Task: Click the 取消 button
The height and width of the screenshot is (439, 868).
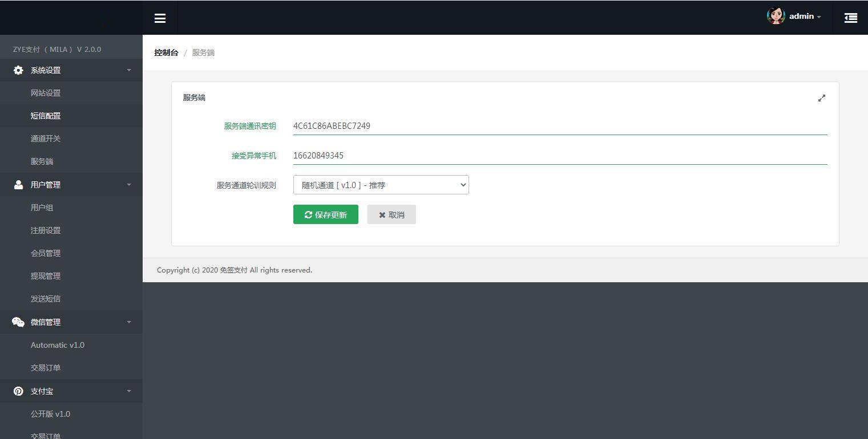Action: pyautogui.click(x=391, y=214)
